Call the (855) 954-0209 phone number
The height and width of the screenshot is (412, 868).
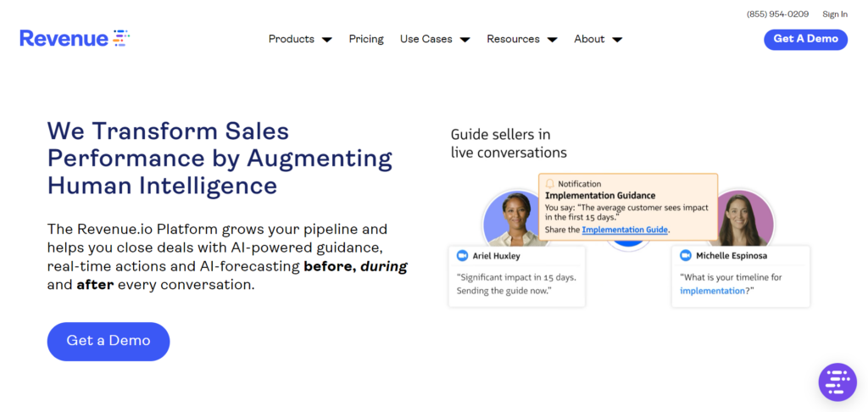pyautogui.click(x=777, y=14)
